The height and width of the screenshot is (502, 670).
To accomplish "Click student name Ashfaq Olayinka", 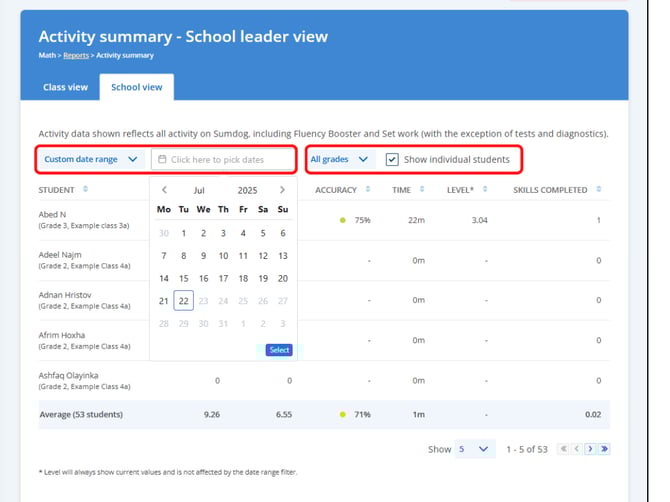I will tap(68, 376).
